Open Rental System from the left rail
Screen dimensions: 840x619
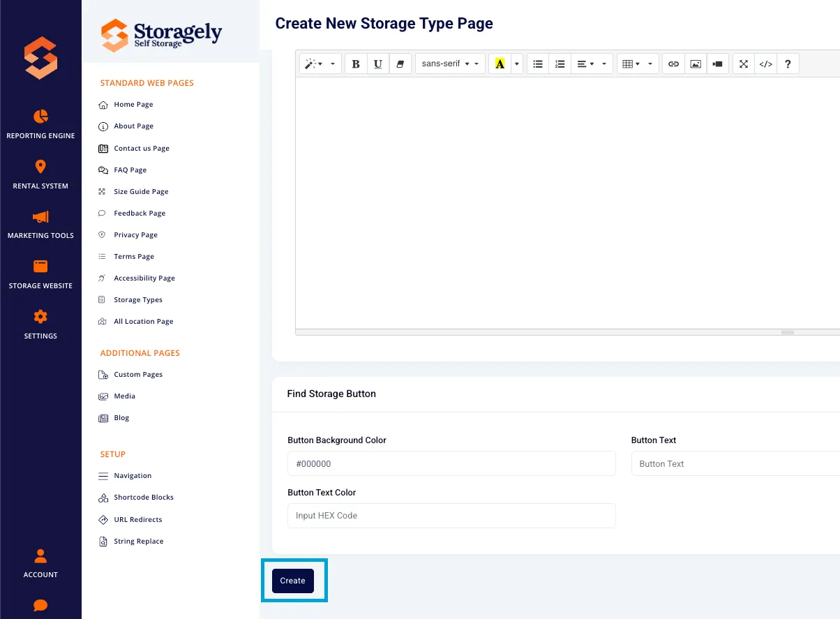click(40, 174)
